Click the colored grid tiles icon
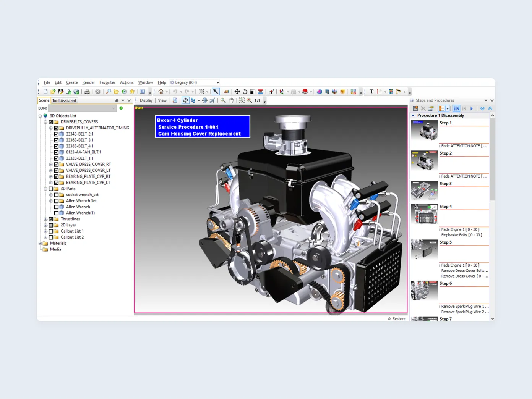 [353, 92]
